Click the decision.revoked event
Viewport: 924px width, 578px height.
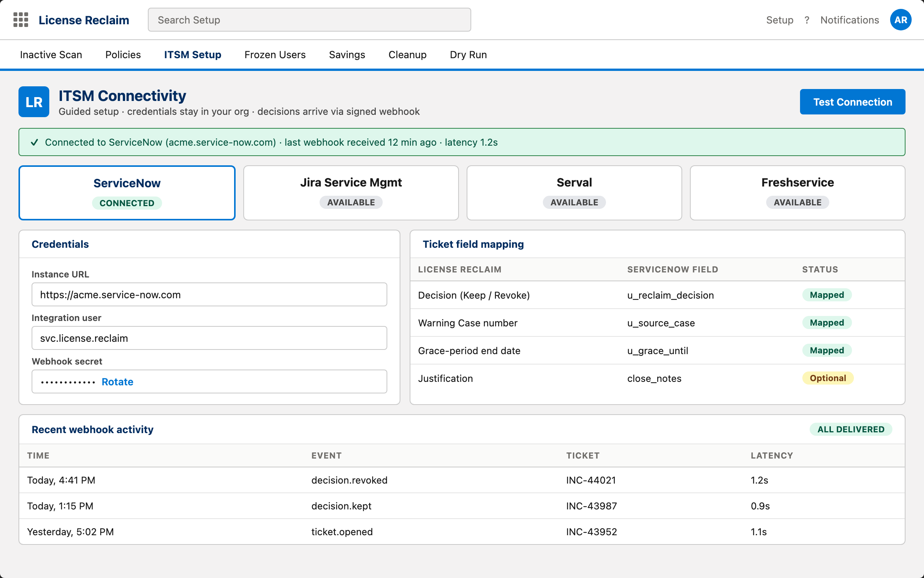(x=349, y=480)
